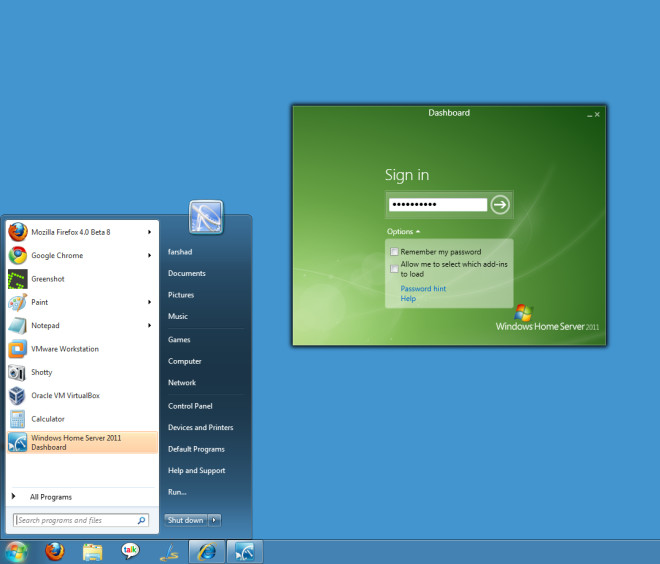This screenshot has height=564, width=660.
Task: Switch to Home Server Dashboard taskbar button
Action: click(x=245, y=552)
